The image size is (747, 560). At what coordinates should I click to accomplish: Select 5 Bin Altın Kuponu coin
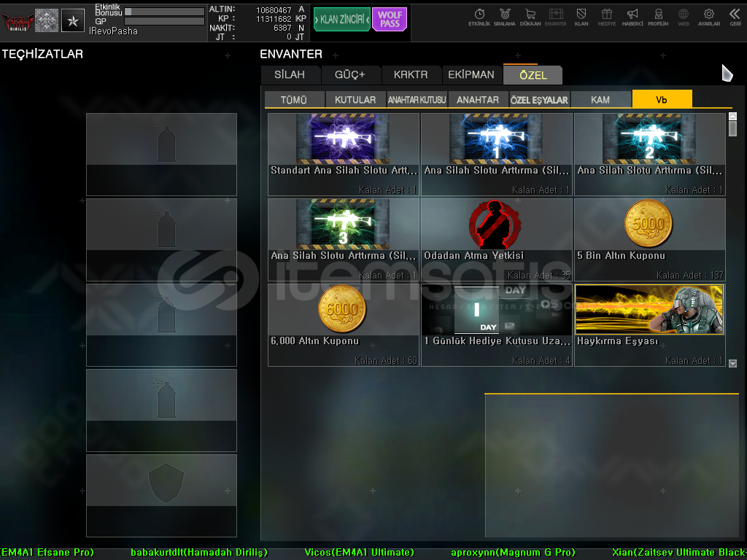650,239
